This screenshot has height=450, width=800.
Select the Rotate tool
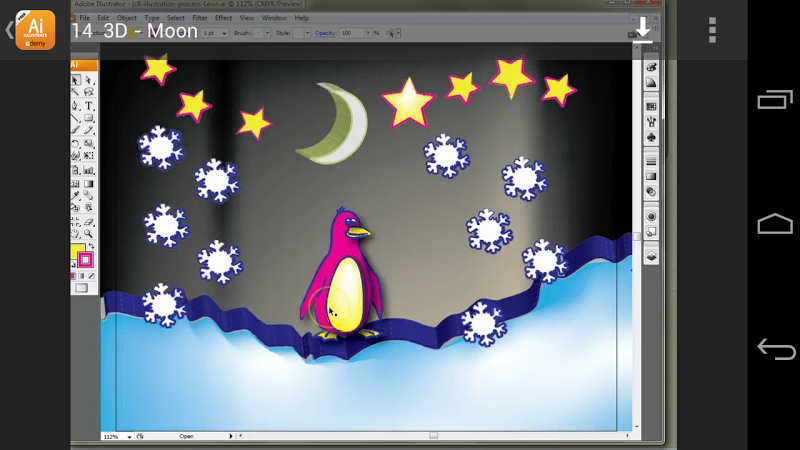pyautogui.click(x=76, y=143)
